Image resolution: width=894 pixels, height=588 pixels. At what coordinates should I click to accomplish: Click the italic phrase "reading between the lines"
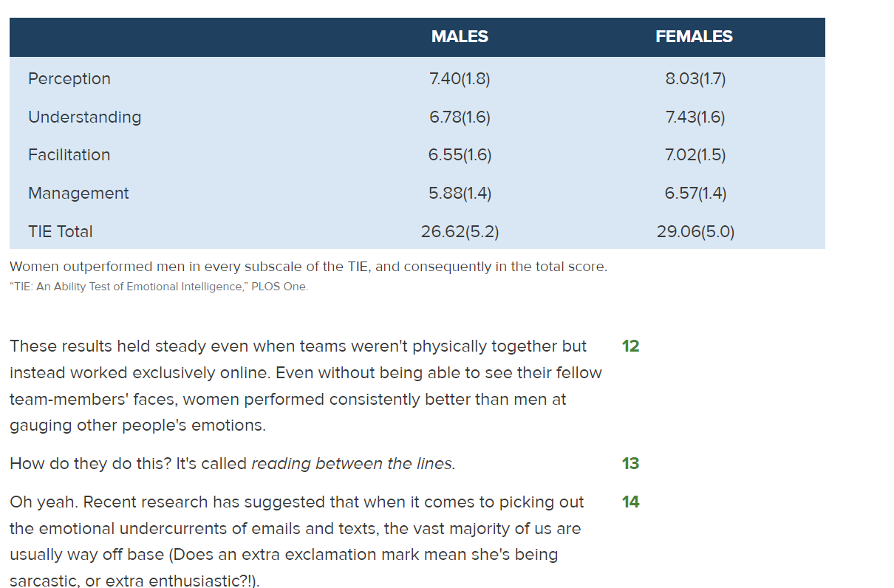click(x=353, y=464)
